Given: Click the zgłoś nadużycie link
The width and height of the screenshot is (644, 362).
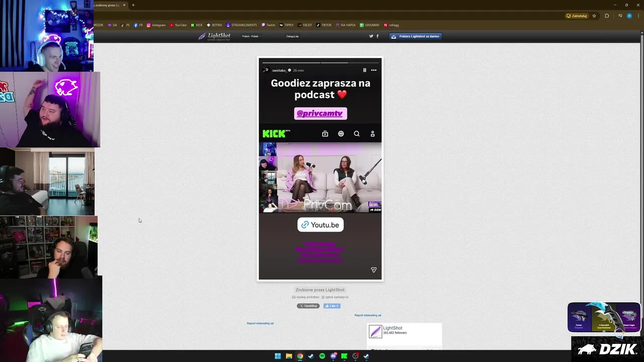Looking at the screenshot, I should (335, 297).
